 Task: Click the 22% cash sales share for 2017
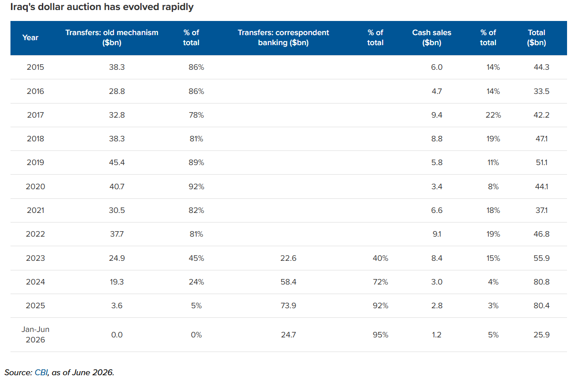pyautogui.click(x=493, y=115)
